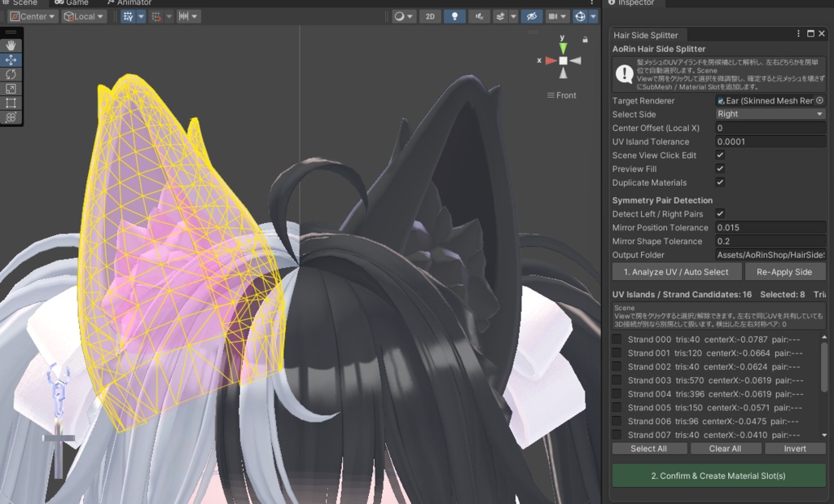This screenshot has height=504, width=834.
Task: Toggle Scene View Click Edit checkbox
Action: [x=720, y=155]
